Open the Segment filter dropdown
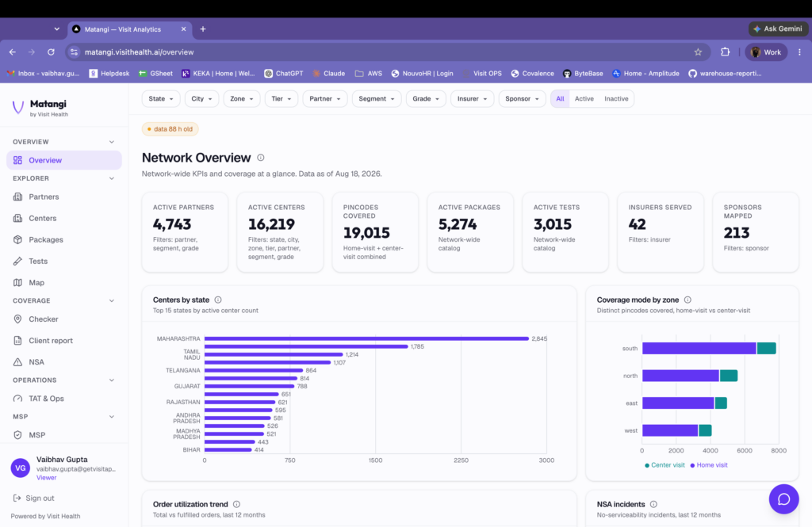The image size is (812, 527). coord(377,98)
